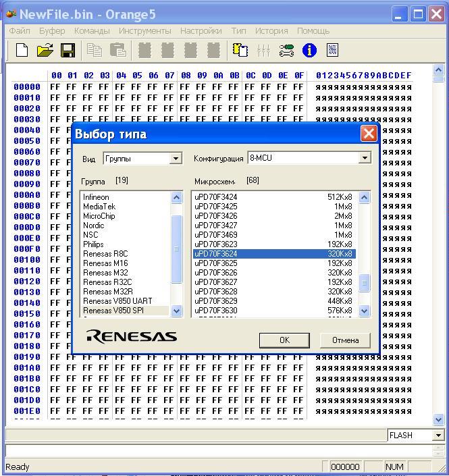Click the Отмена cancel button

point(345,340)
